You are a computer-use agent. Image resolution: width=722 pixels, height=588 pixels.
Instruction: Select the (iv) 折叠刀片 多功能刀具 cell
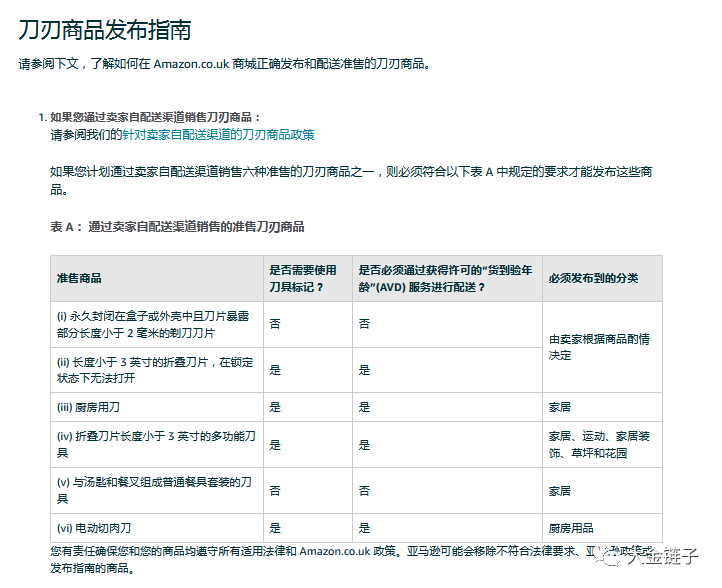(x=157, y=445)
